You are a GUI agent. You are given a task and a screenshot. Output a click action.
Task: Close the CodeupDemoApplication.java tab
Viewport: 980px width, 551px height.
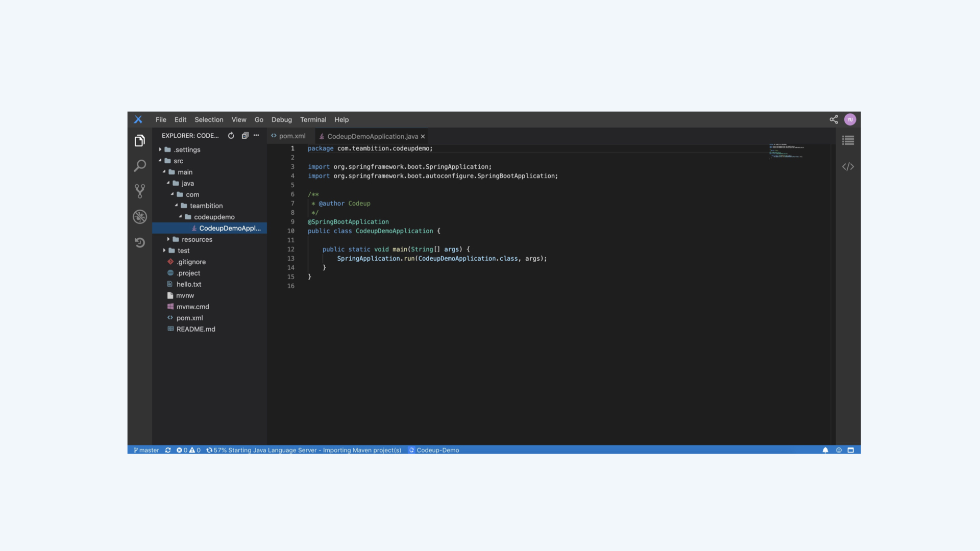click(x=423, y=136)
